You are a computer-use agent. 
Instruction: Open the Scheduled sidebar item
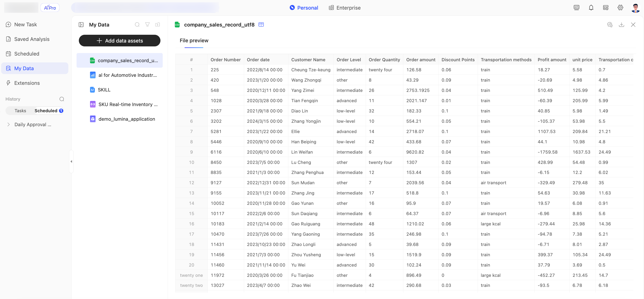coord(35,54)
